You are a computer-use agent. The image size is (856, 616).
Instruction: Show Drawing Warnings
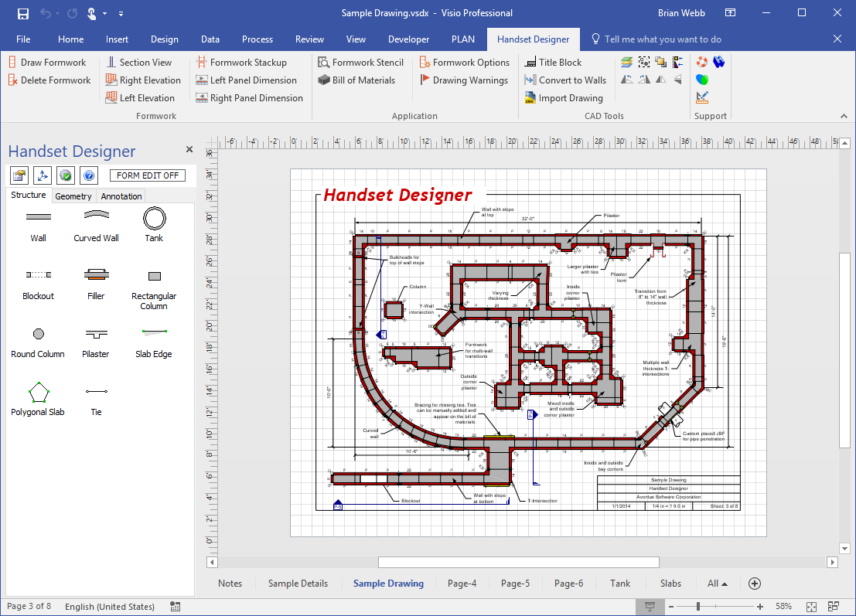coord(464,80)
